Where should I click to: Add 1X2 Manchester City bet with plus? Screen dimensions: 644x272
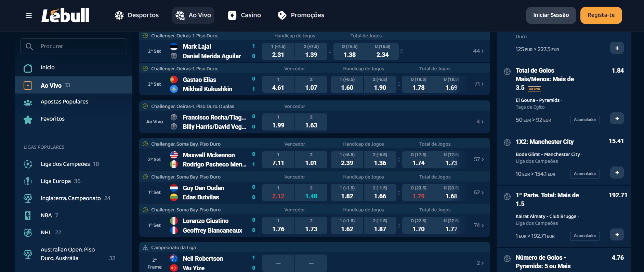(x=617, y=173)
